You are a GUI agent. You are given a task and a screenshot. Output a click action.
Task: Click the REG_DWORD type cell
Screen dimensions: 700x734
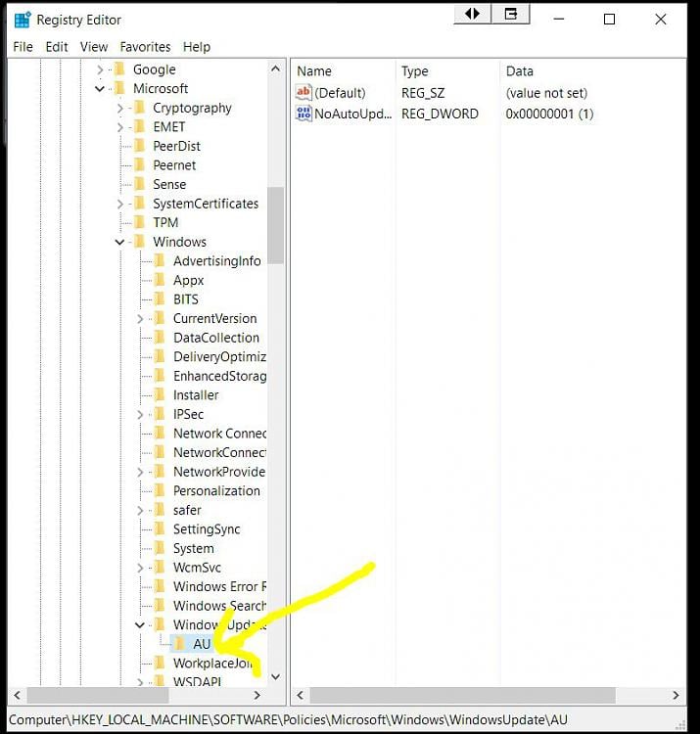coord(440,114)
